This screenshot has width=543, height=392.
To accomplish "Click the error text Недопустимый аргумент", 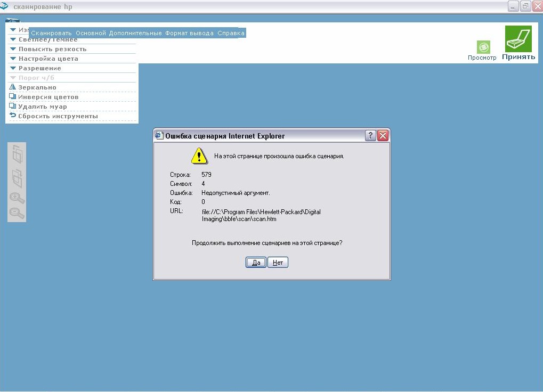I will (236, 193).
